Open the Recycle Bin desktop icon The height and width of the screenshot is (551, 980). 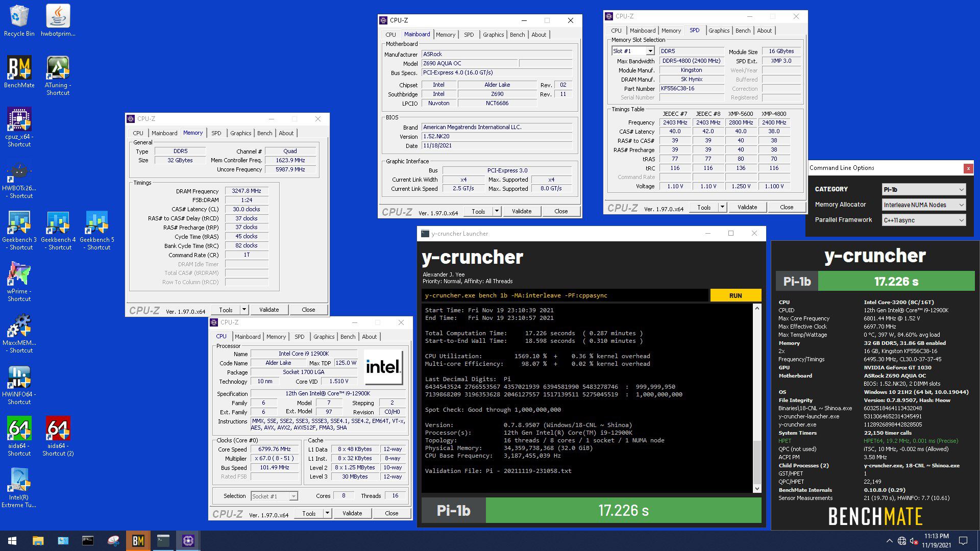coord(19,20)
